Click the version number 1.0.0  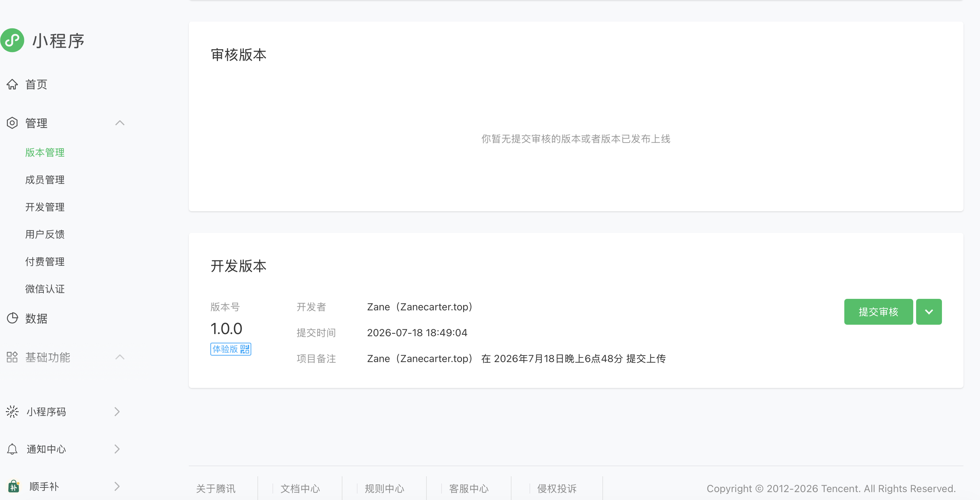227,328
